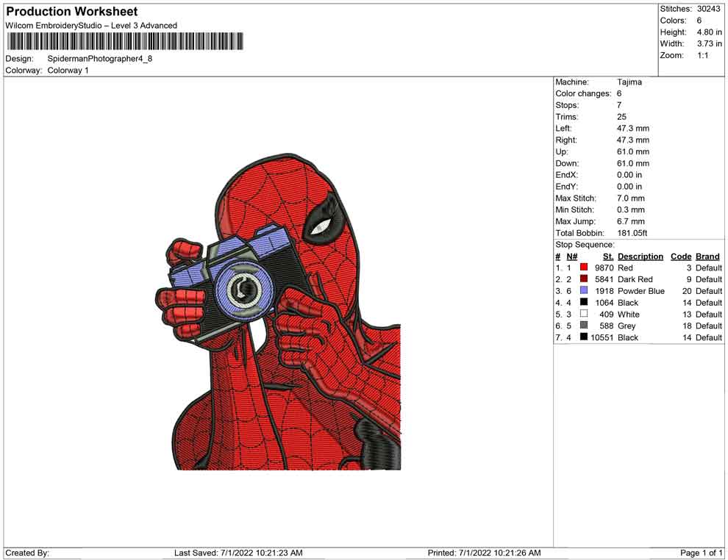The width and height of the screenshot is (728, 560).
Task: Click the Powder Blue color swatch
Action: point(584,290)
